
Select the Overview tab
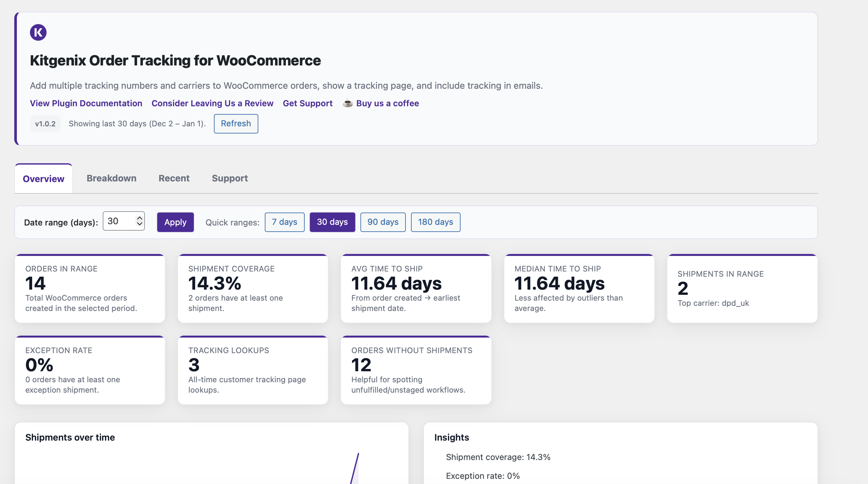(x=43, y=178)
